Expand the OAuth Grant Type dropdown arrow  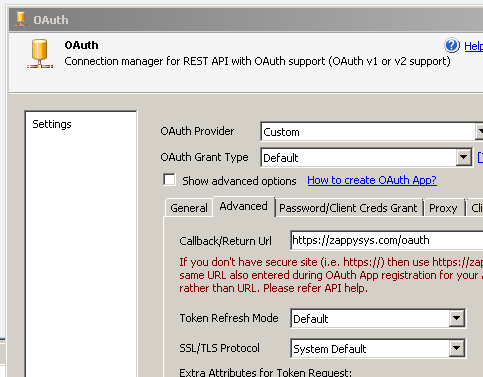(463, 157)
